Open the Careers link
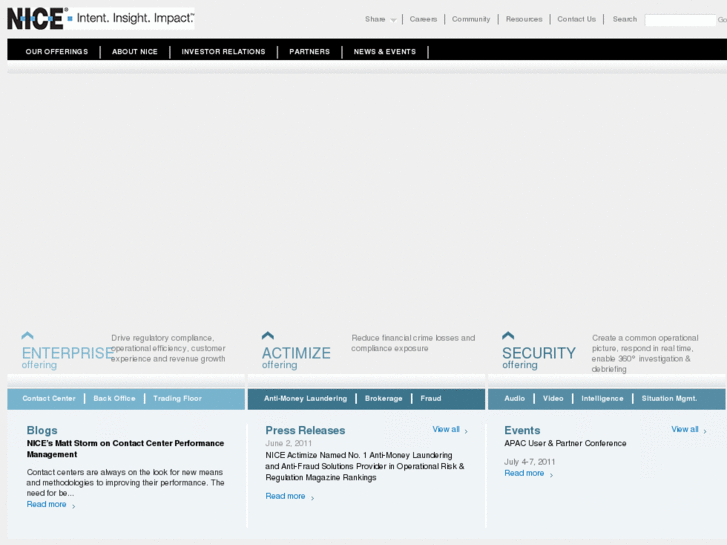This screenshot has width=727, height=545. 423,19
